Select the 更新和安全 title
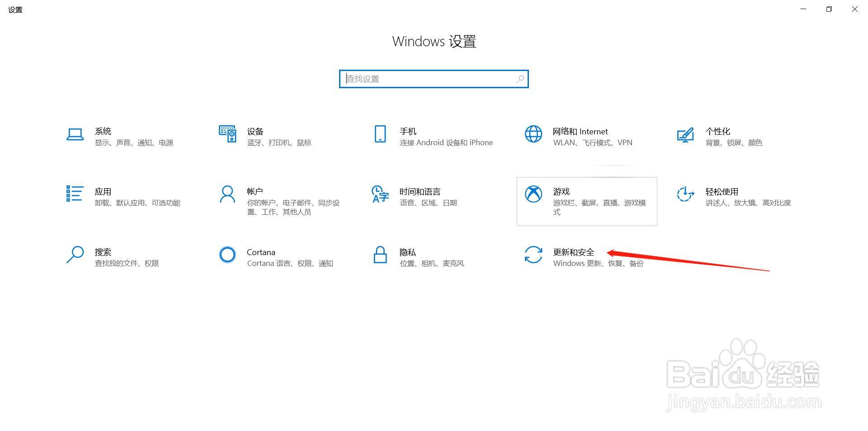 [574, 252]
